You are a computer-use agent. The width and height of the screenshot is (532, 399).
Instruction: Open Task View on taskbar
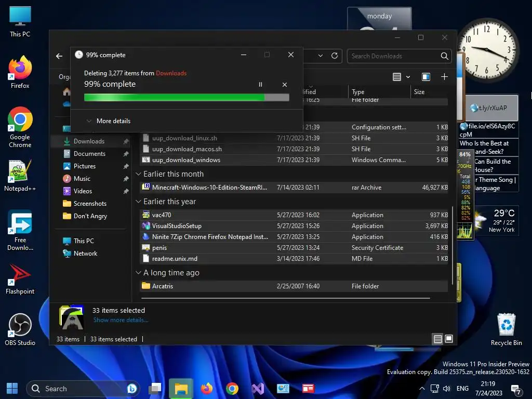click(x=155, y=389)
